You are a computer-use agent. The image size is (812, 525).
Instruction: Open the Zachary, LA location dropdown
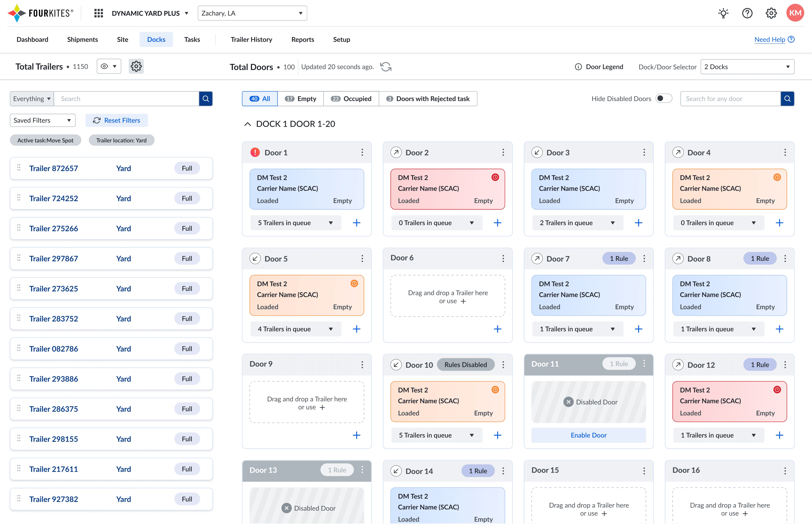[x=252, y=13]
